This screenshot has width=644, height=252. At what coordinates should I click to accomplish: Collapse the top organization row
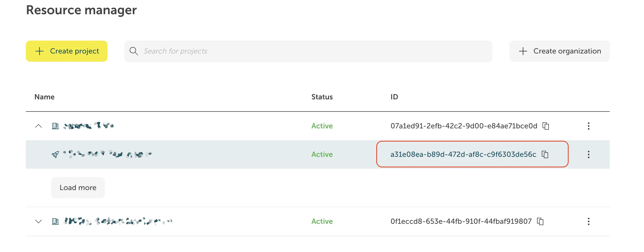[38, 126]
